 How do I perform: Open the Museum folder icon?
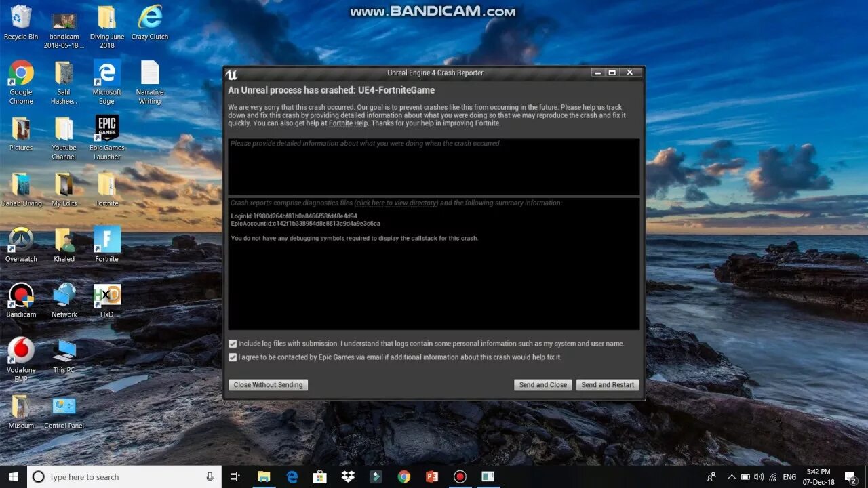21,411
